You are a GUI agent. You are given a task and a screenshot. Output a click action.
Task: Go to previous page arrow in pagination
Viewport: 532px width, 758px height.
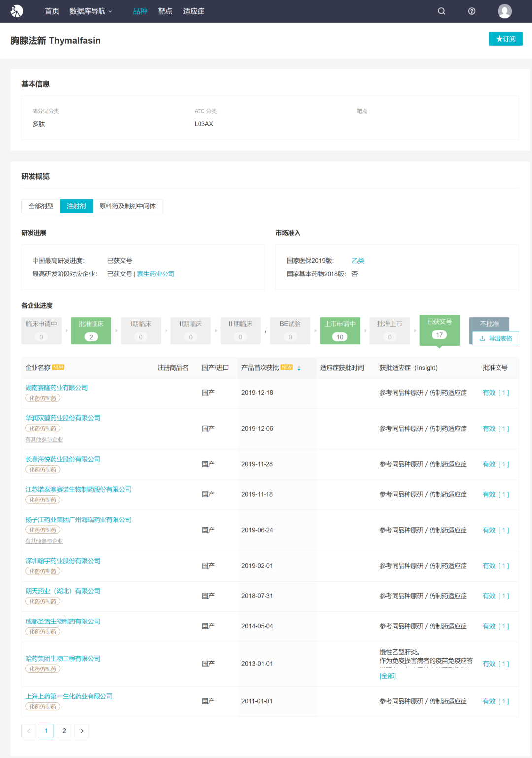point(29,731)
